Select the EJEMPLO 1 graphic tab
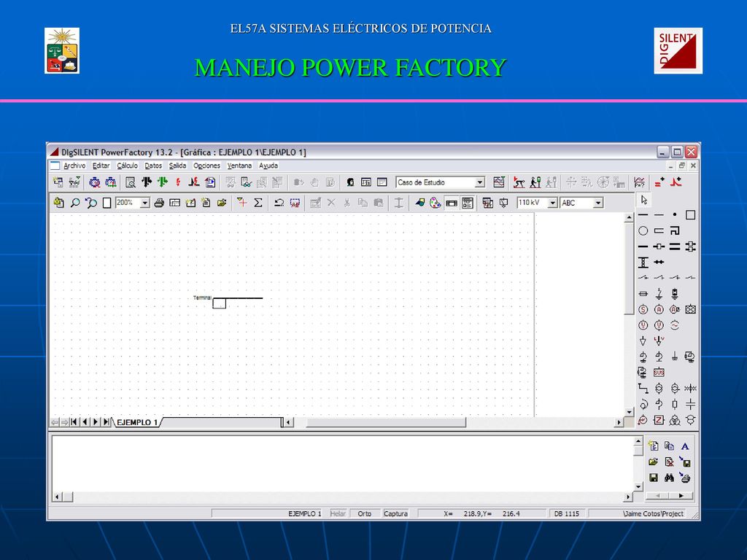 [x=137, y=422]
